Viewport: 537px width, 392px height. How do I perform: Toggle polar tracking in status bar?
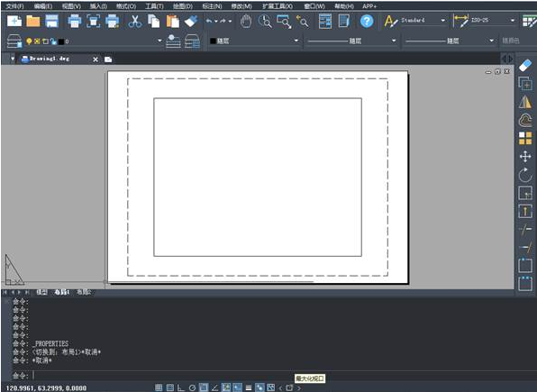click(x=192, y=387)
